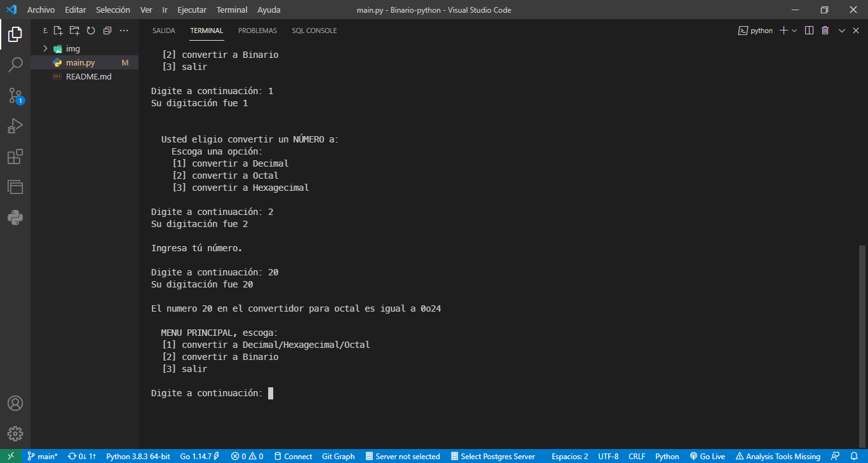
Task: Split the terminal
Action: point(809,31)
